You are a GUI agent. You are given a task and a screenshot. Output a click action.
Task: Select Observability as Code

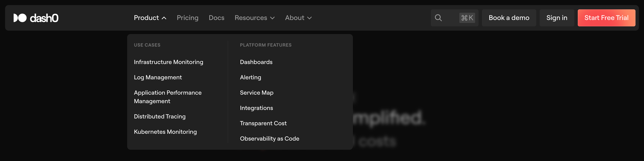tap(269, 138)
